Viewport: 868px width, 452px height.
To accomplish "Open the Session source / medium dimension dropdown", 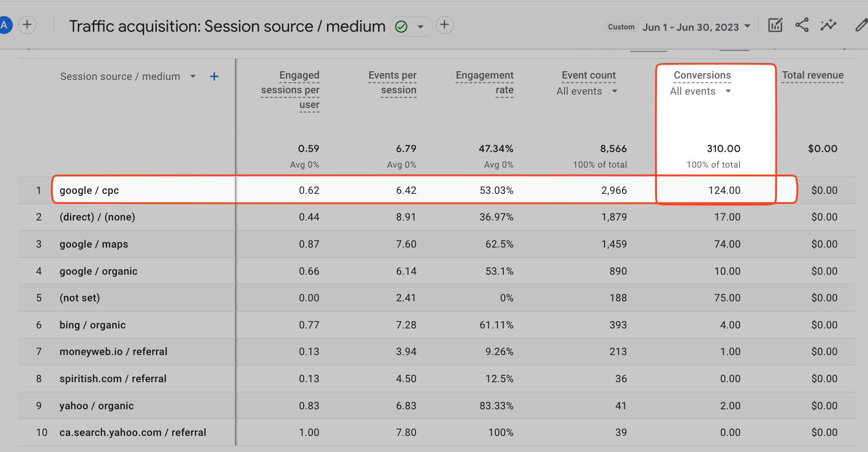I will (x=193, y=76).
